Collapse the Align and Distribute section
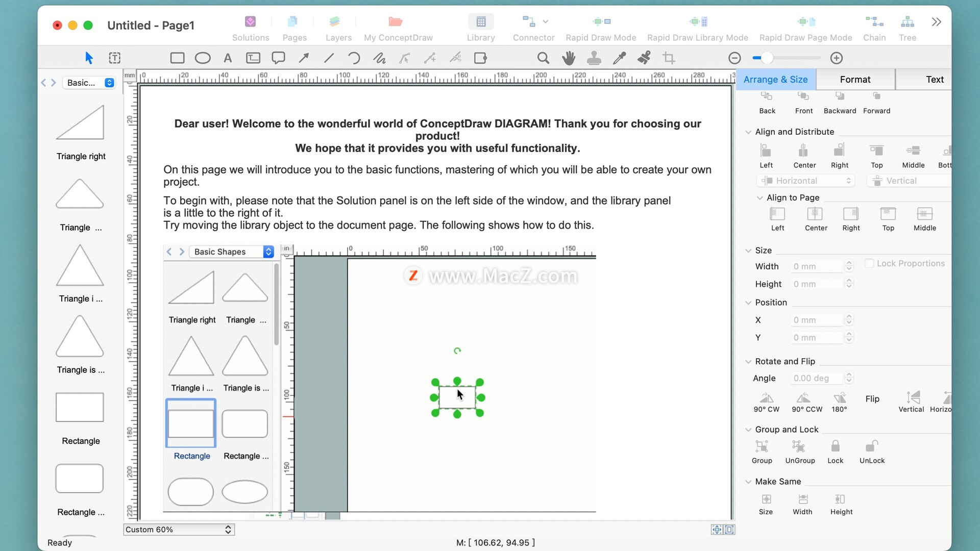980x551 pixels. click(748, 132)
